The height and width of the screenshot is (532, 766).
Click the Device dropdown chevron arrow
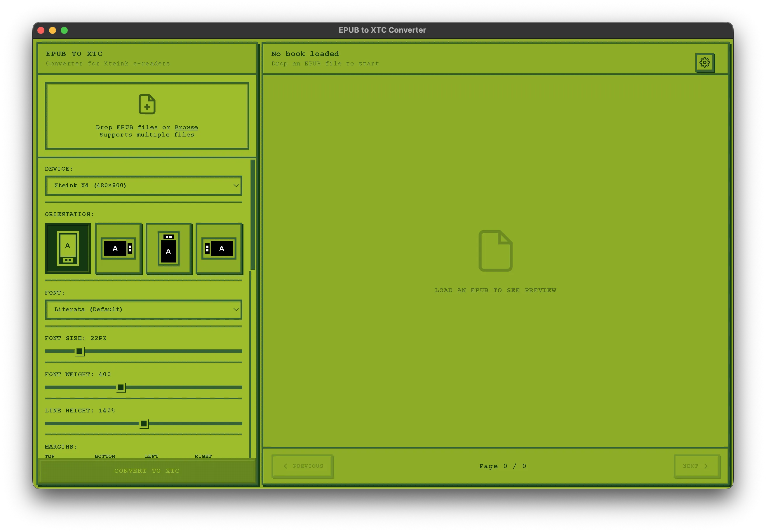tap(236, 186)
